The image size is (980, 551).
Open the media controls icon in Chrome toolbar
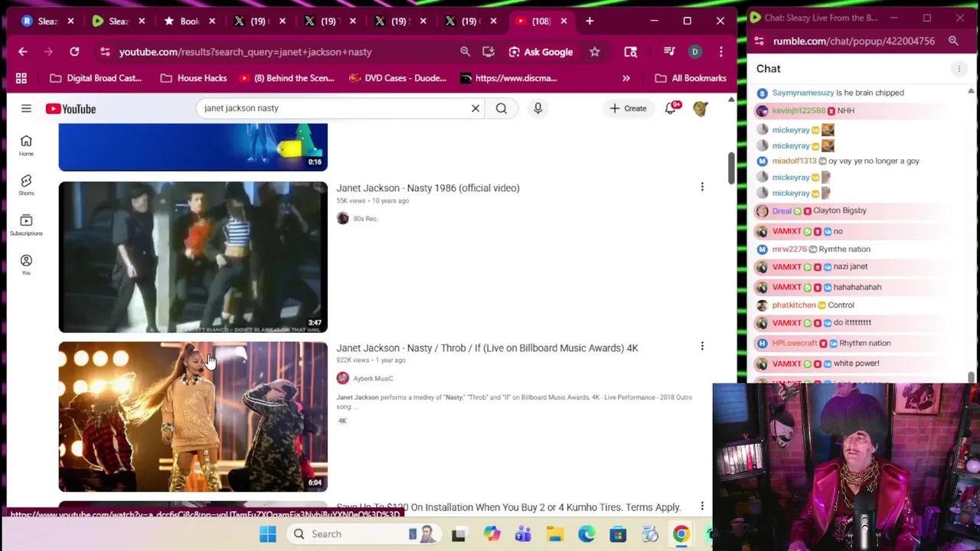point(669,51)
